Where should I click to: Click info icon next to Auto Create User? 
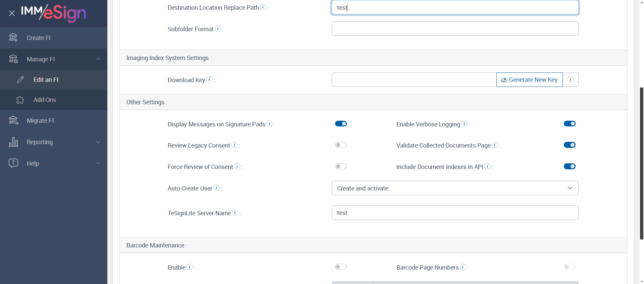click(x=217, y=188)
